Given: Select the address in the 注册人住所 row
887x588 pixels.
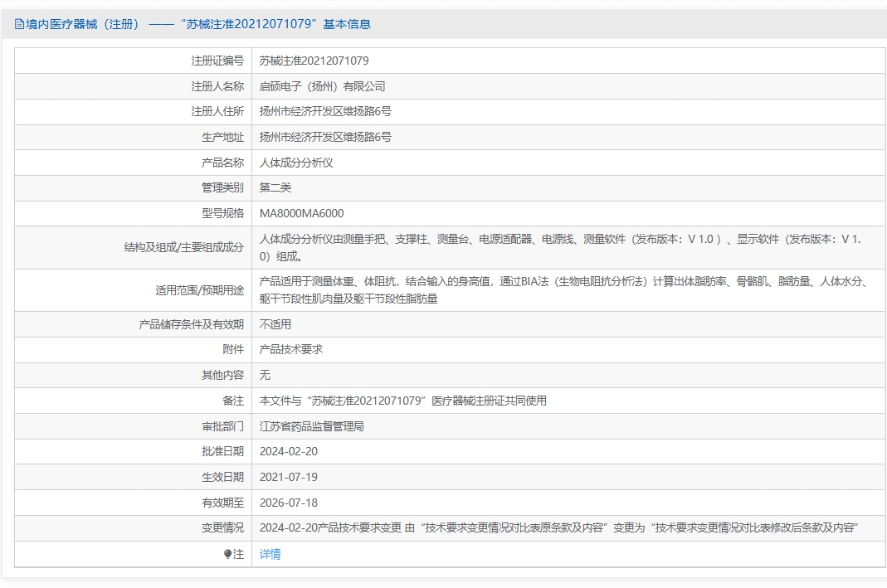Looking at the screenshot, I should pos(325,111).
